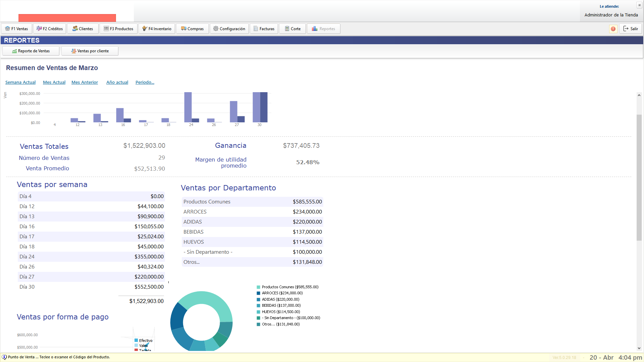Image resolution: width=644 pixels, height=362 pixels.
Task: Select Año actual period link
Action: 117,82
